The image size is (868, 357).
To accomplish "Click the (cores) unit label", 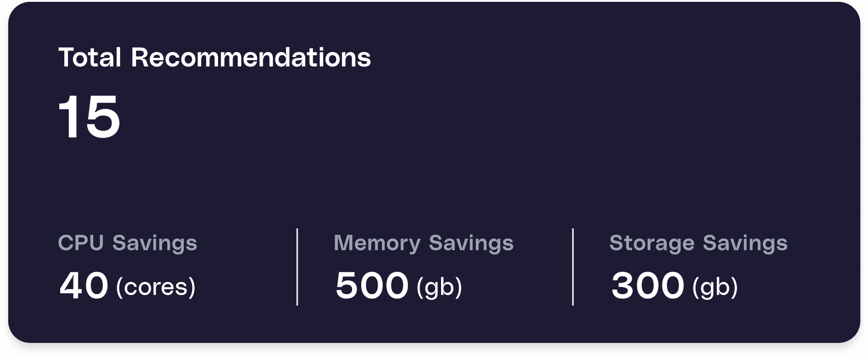I will [x=157, y=287].
